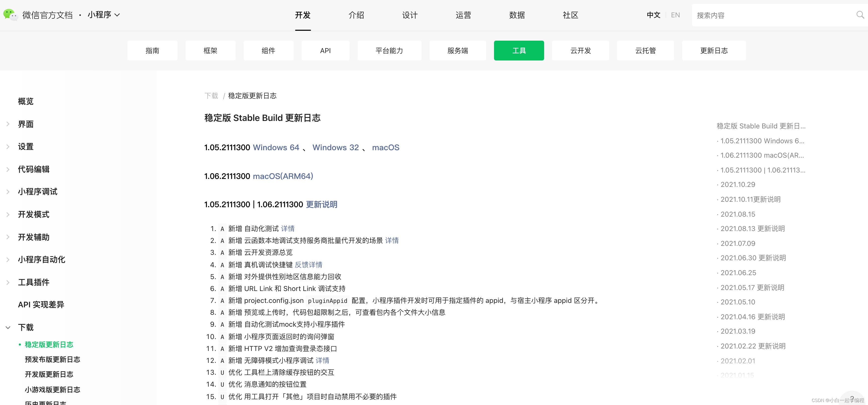Screen dimensions: 868x405
Task: Switch to the 介绍 top tab
Action: 356,15
